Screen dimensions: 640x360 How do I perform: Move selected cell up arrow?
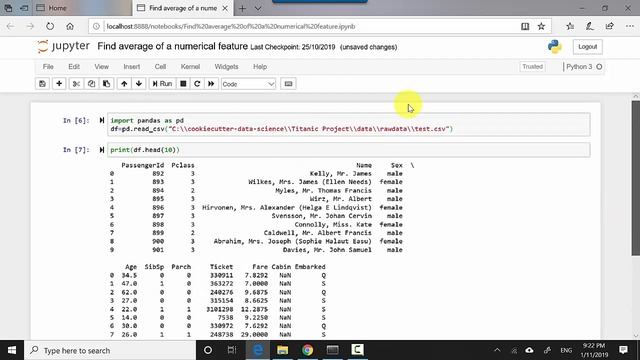124,84
